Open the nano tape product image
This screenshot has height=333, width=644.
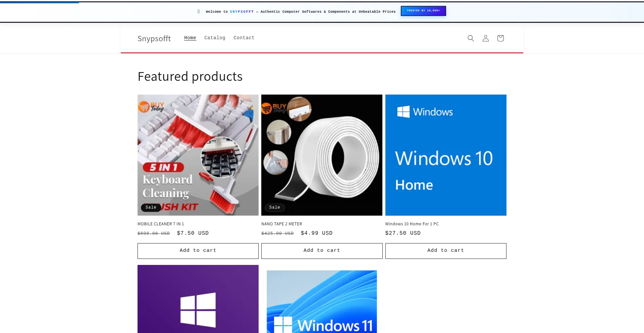pyautogui.click(x=322, y=155)
